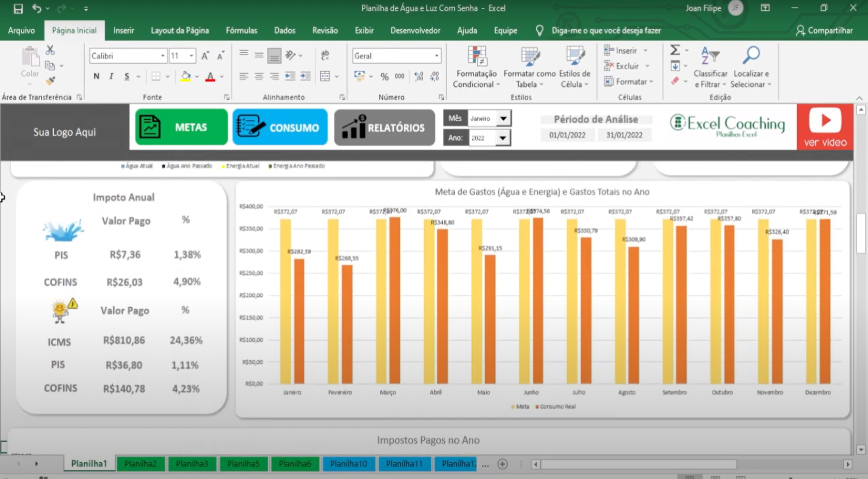The image size is (868, 479).
Task: Click the new sheet plus icon
Action: pyautogui.click(x=502, y=464)
